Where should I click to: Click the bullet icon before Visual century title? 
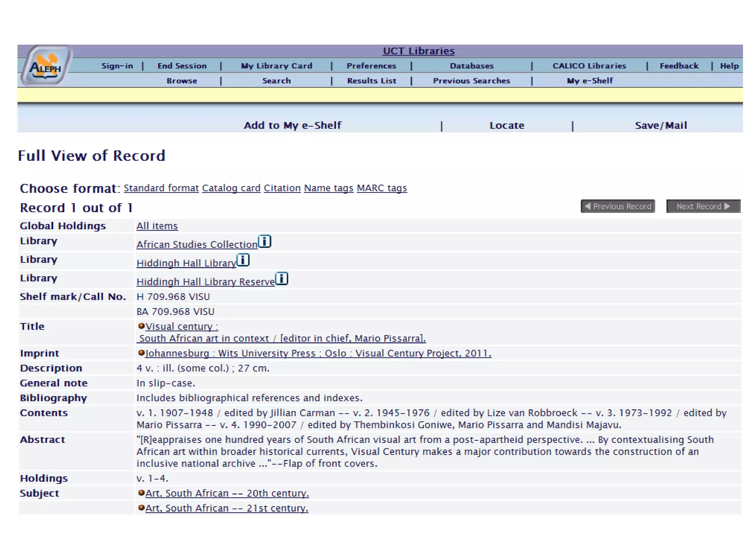[141, 326]
